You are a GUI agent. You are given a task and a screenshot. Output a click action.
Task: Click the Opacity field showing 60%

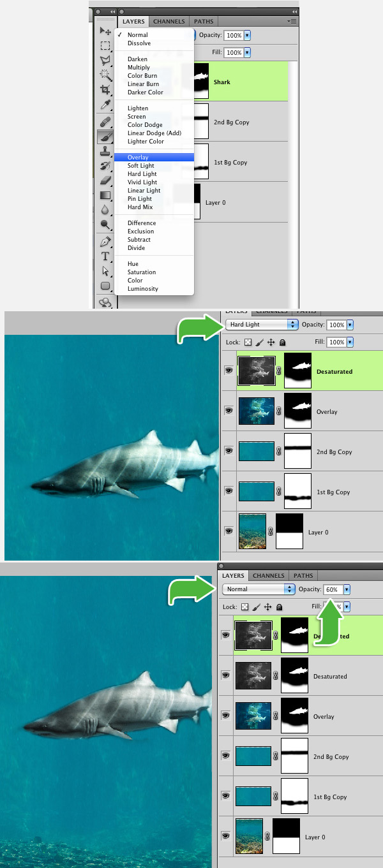click(x=333, y=589)
